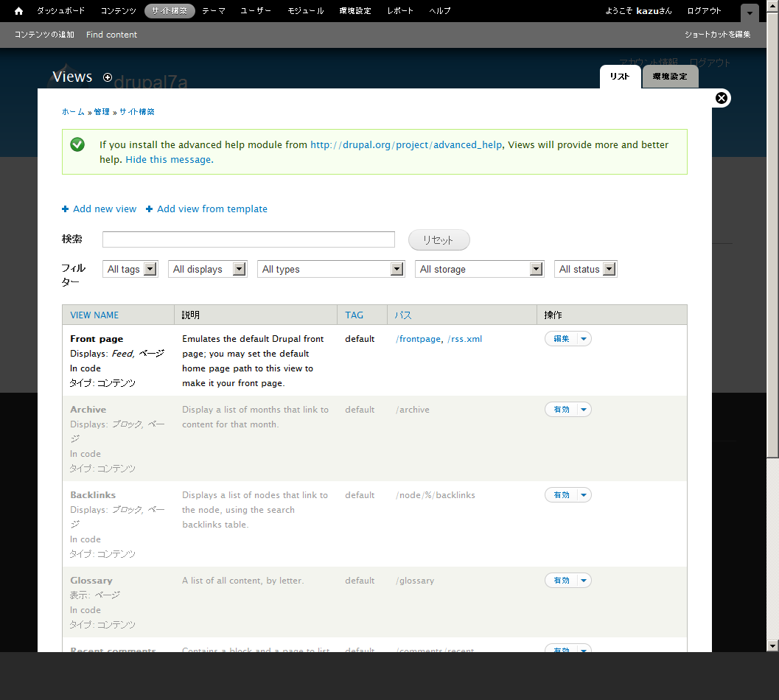Click the 操作 column header
Viewport: 779px width, 700px height.
[553, 315]
